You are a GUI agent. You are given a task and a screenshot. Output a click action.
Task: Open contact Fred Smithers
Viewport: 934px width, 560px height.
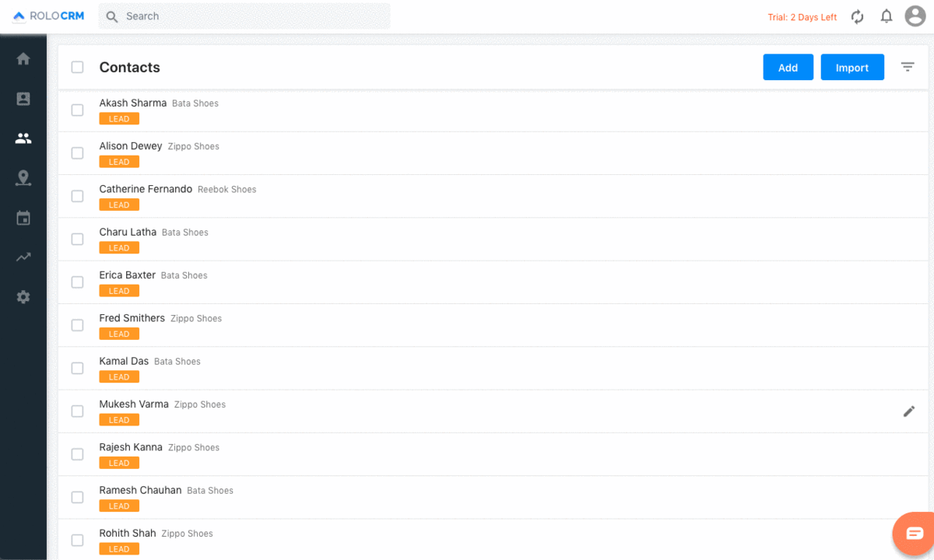coord(132,318)
